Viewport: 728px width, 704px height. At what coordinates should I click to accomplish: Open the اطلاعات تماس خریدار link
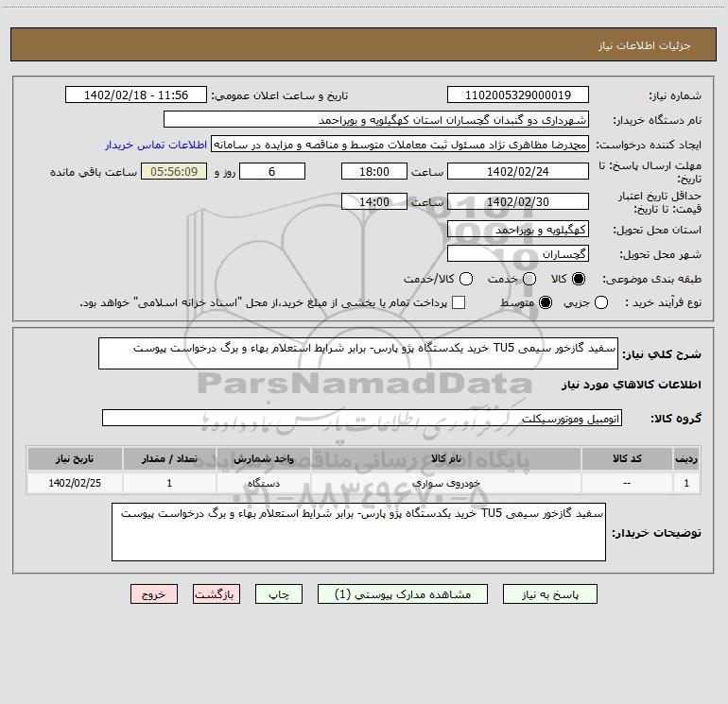pos(156,145)
